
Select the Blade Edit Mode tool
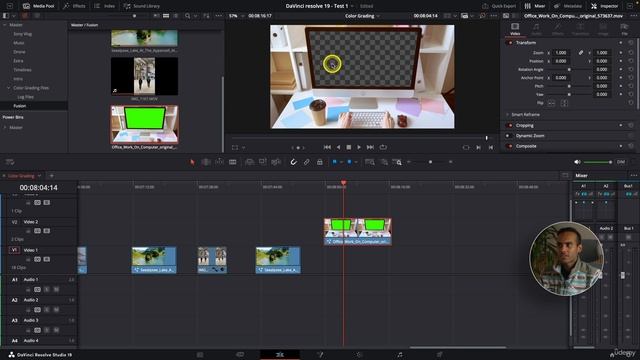click(233, 162)
